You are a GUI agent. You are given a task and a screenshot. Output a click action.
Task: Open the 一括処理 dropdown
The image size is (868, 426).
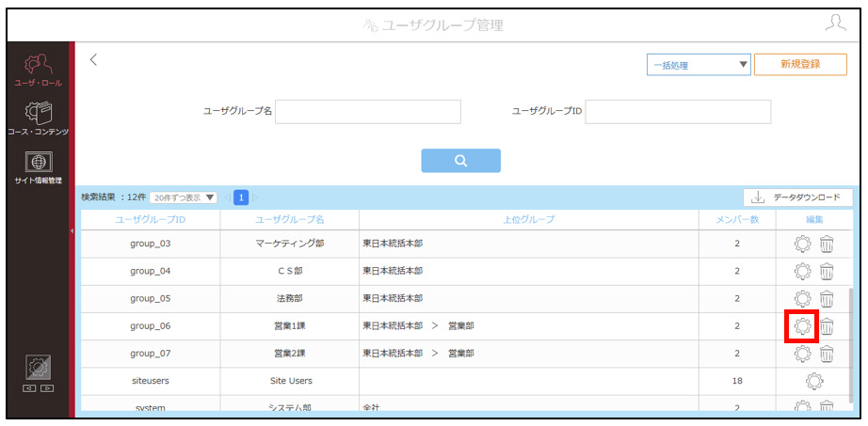tap(699, 65)
